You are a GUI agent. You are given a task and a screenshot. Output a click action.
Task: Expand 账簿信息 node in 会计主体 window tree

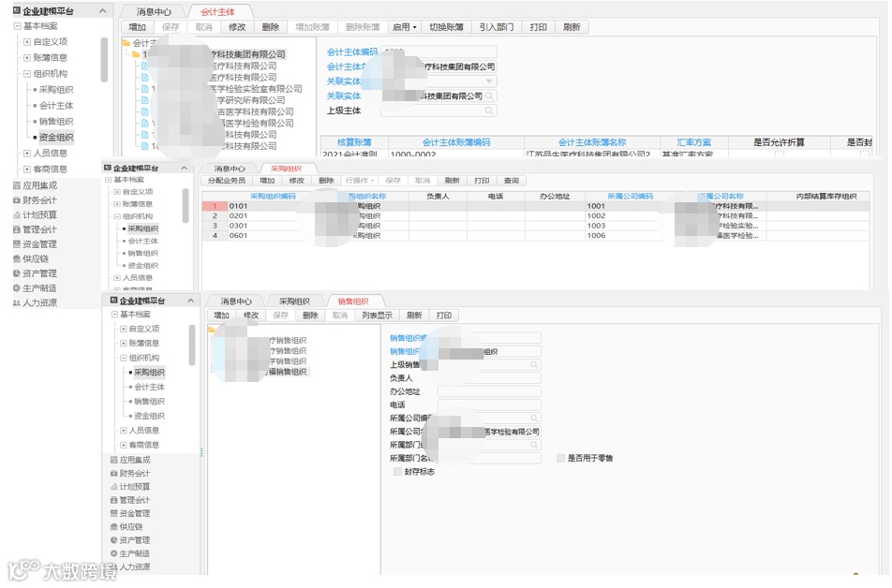(27, 58)
